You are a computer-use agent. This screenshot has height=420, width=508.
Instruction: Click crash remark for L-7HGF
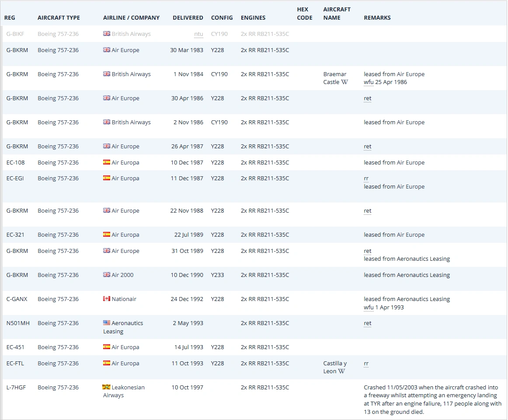[432, 399]
